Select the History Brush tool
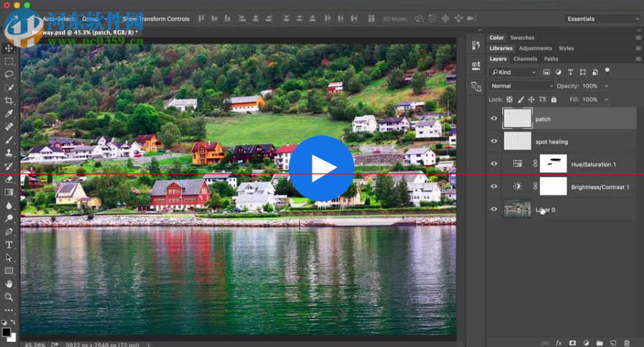The height and width of the screenshot is (347, 644). pyautogui.click(x=9, y=166)
